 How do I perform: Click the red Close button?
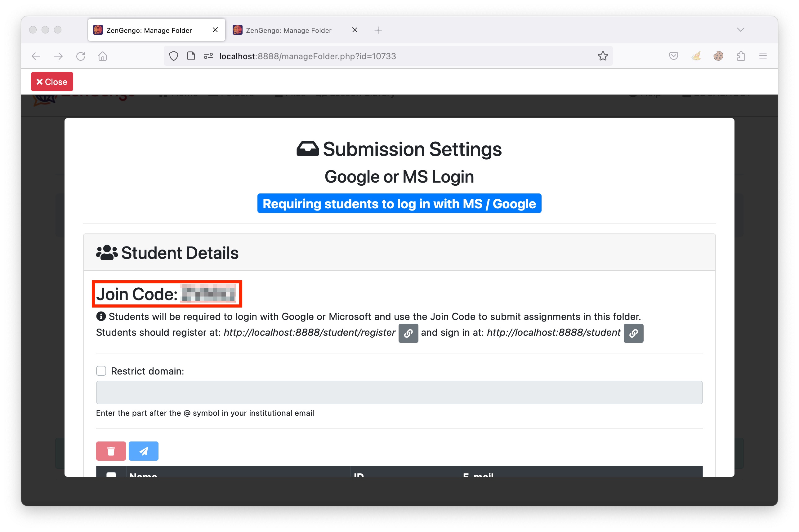pyautogui.click(x=52, y=82)
